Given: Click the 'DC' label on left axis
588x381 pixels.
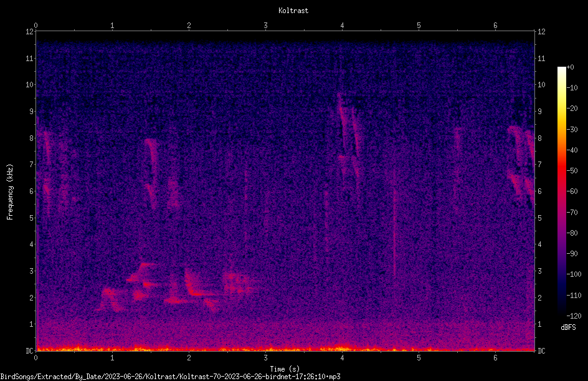Looking at the screenshot, I should point(30,351).
